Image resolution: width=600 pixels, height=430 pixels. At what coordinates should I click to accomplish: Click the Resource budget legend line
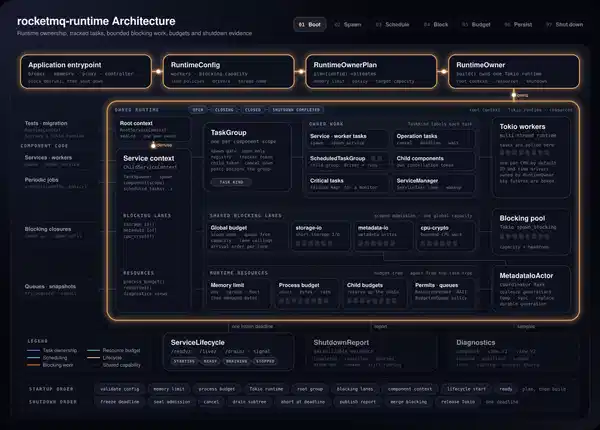pos(93,350)
